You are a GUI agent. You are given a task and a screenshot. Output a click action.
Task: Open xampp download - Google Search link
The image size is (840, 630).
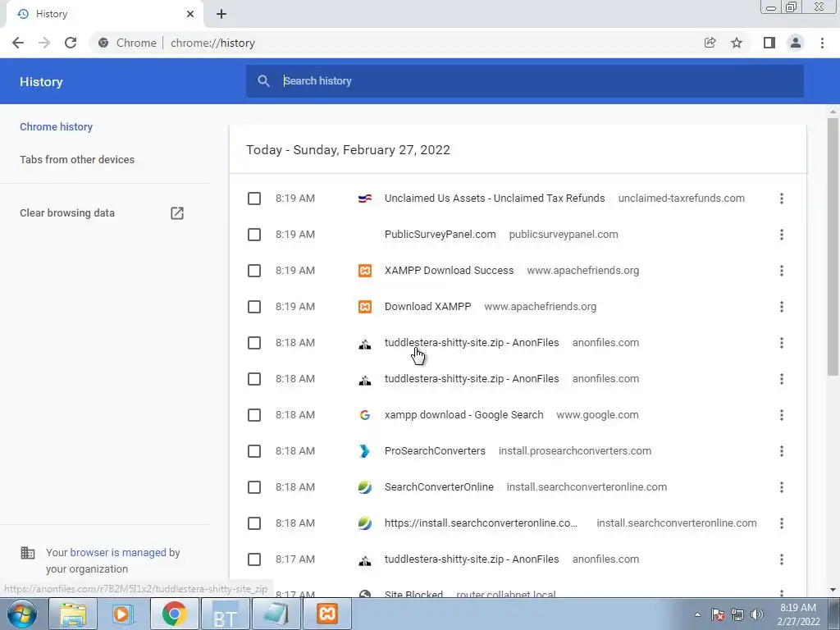click(x=464, y=415)
